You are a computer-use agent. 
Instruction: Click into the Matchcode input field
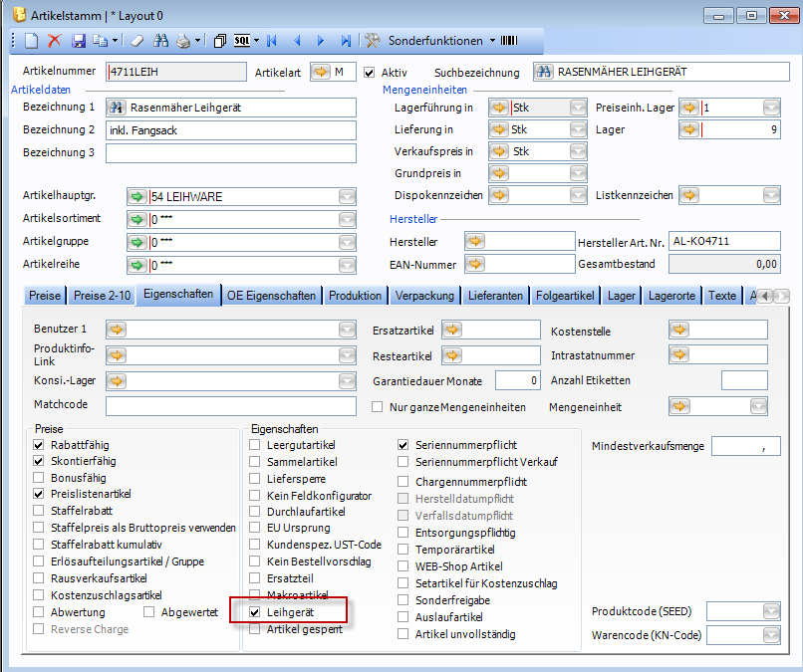pyautogui.click(x=229, y=405)
